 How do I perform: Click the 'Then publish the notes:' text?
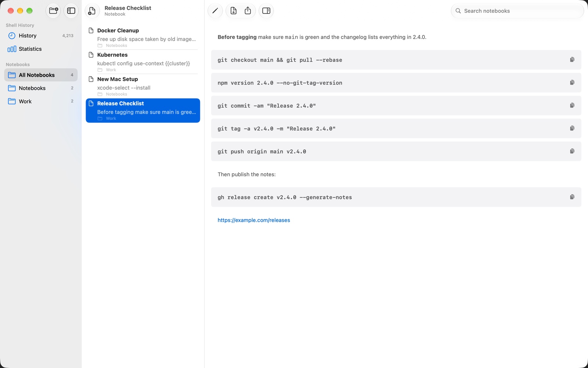pos(247,174)
